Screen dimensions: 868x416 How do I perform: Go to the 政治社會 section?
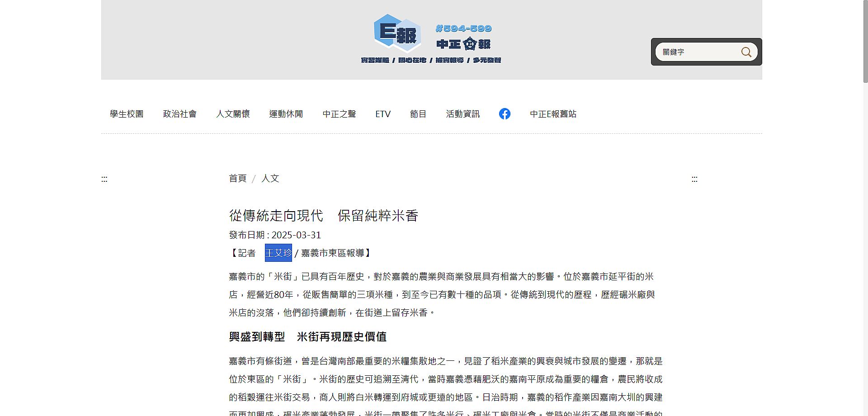pos(179,114)
